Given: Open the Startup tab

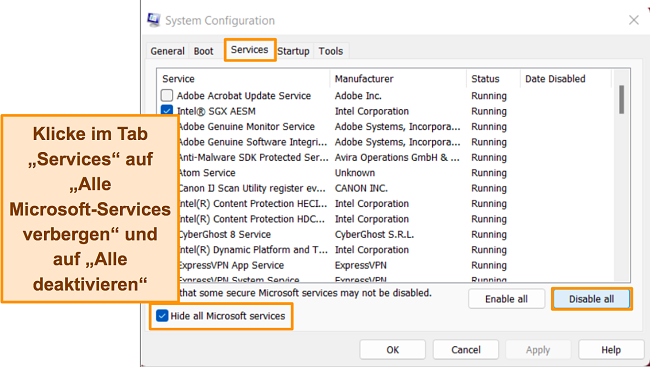Looking at the screenshot, I should click(x=293, y=51).
